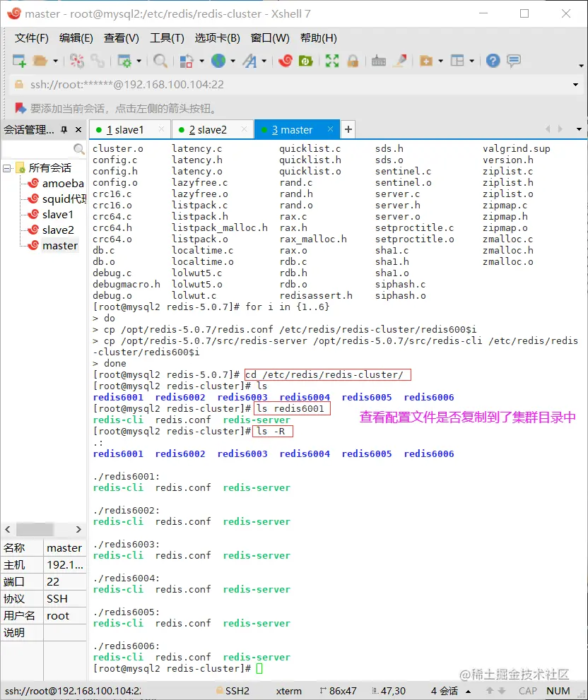Click the new file transfer folder icon
This screenshot has width=588, height=700.
pyautogui.click(x=426, y=61)
